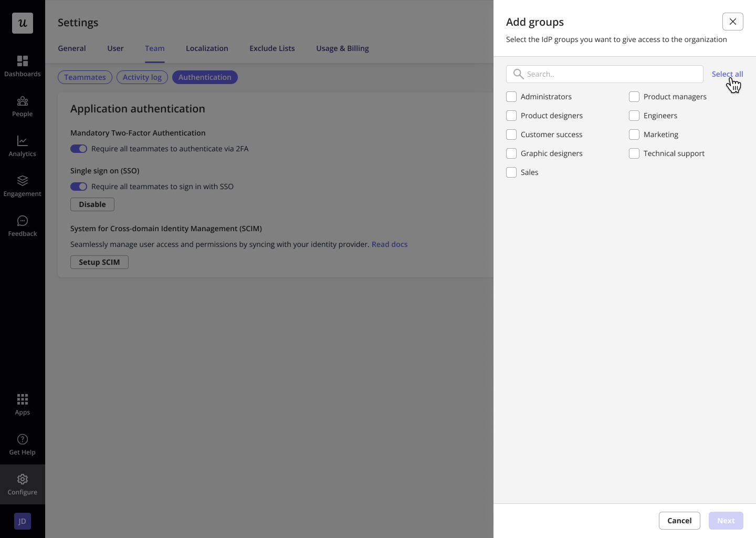Toggle the mandatory 2FA switch

tap(79, 149)
